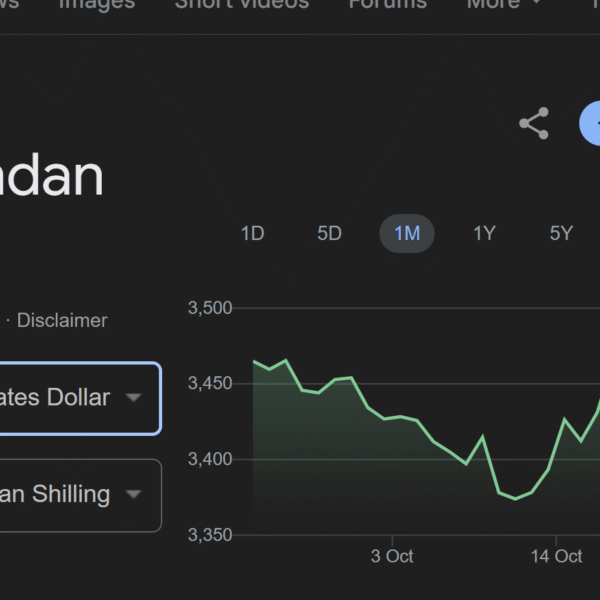600x600 pixels.
Task: Switch chart to 5D range
Action: (x=329, y=234)
